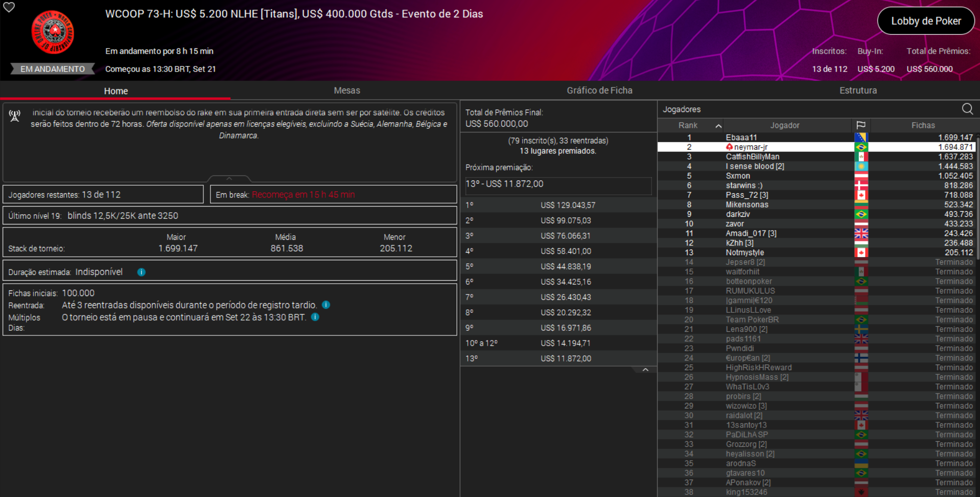The width and height of the screenshot is (980, 497).
Task: Sort by the Jogador column header
Action: tap(784, 125)
